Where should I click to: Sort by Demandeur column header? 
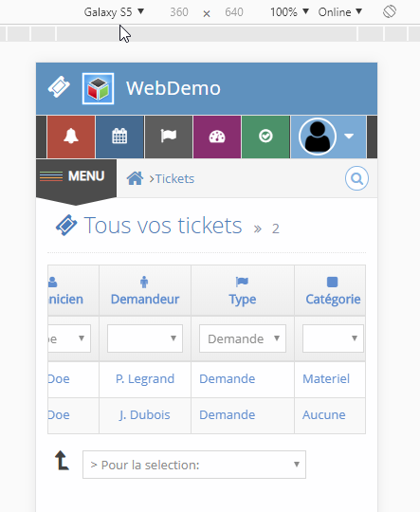click(145, 290)
